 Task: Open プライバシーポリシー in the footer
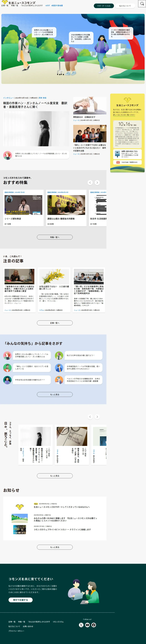tap(16, 631)
